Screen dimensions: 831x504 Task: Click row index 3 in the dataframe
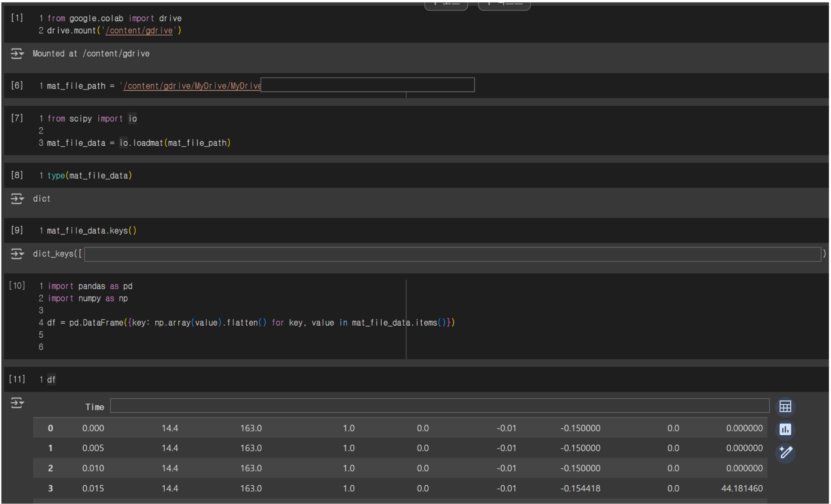pyautogui.click(x=50, y=488)
